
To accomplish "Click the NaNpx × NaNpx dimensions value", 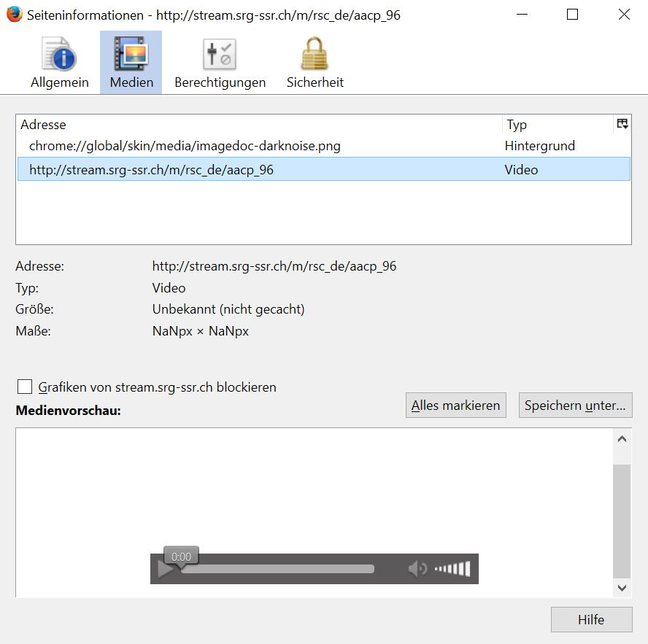I will [201, 331].
